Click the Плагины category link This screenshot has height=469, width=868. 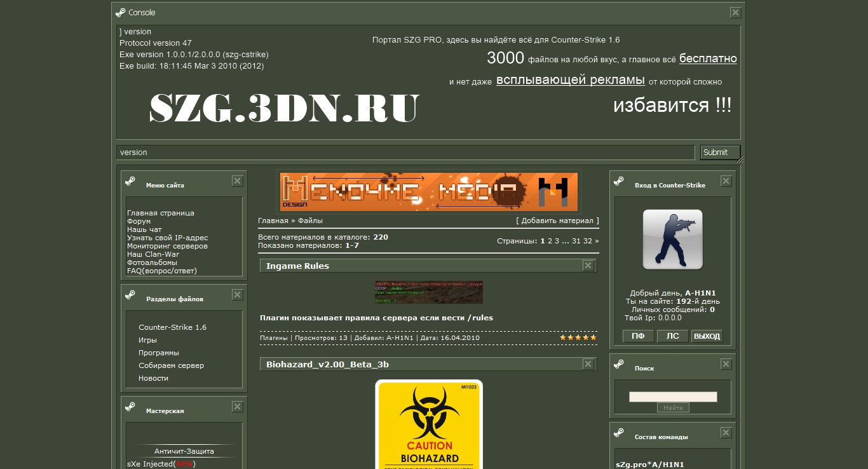(274, 337)
